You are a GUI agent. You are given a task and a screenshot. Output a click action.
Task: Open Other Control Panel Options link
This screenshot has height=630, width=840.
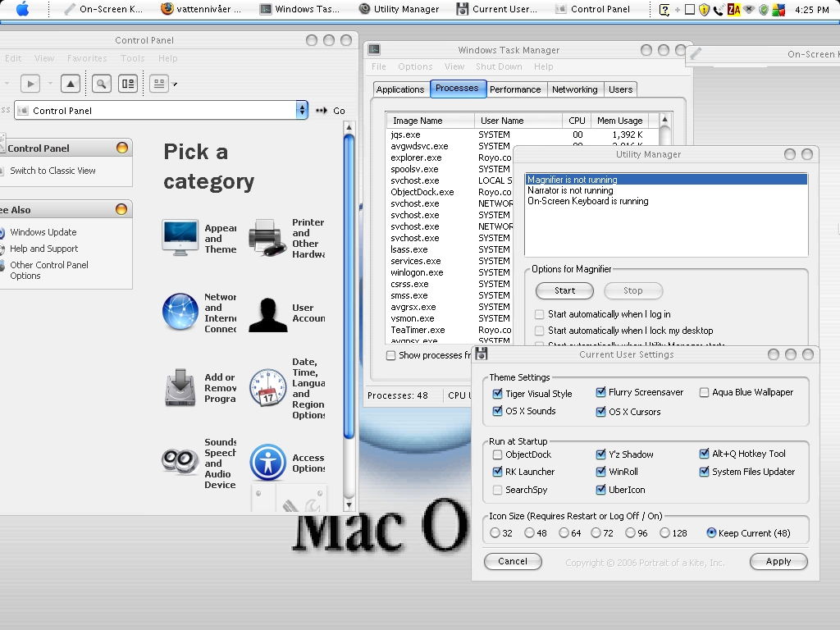pyautogui.click(x=49, y=270)
